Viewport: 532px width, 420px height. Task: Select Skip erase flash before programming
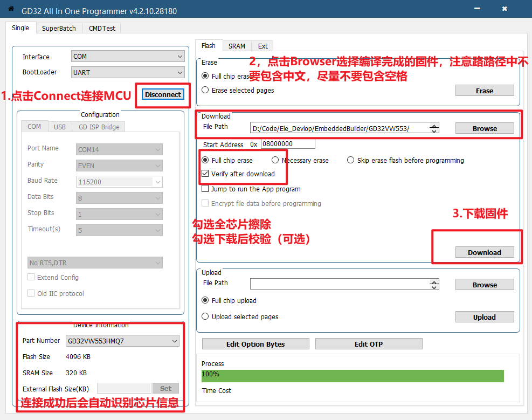pyautogui.click(x=351, y=160)
